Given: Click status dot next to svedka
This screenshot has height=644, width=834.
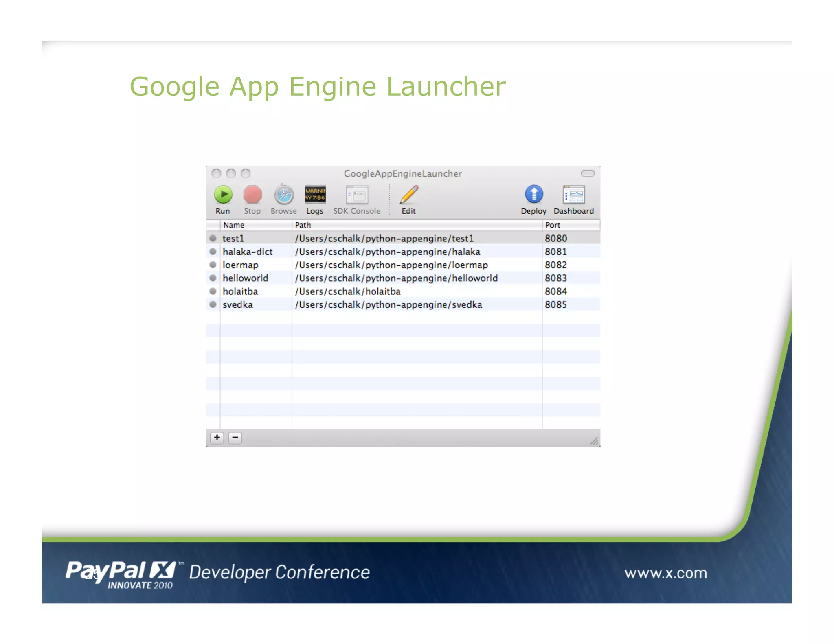Looking at the screenshot, I should [213, 304].
